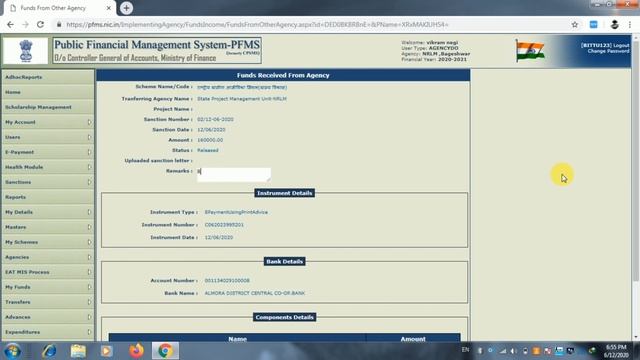Click the EN language indicator
This screenshot has width=640, height=360.
465,350
